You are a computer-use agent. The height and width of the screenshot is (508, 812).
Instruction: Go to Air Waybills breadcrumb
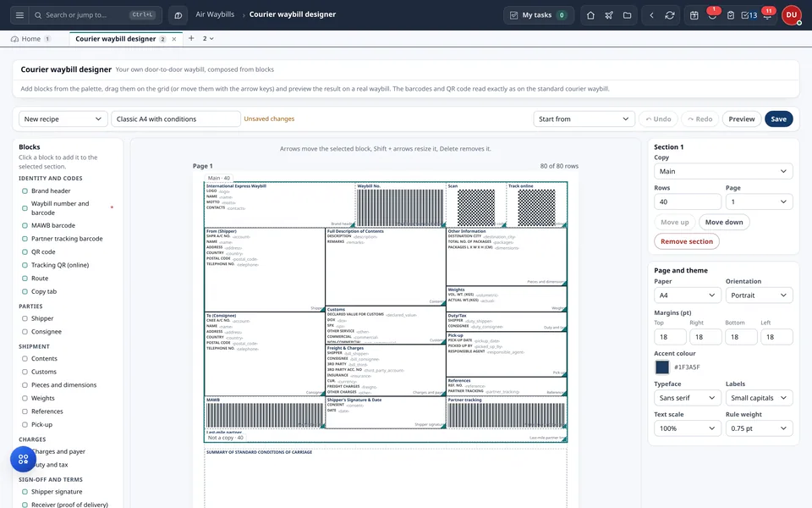pyautogui.click(x=215, y=14)
